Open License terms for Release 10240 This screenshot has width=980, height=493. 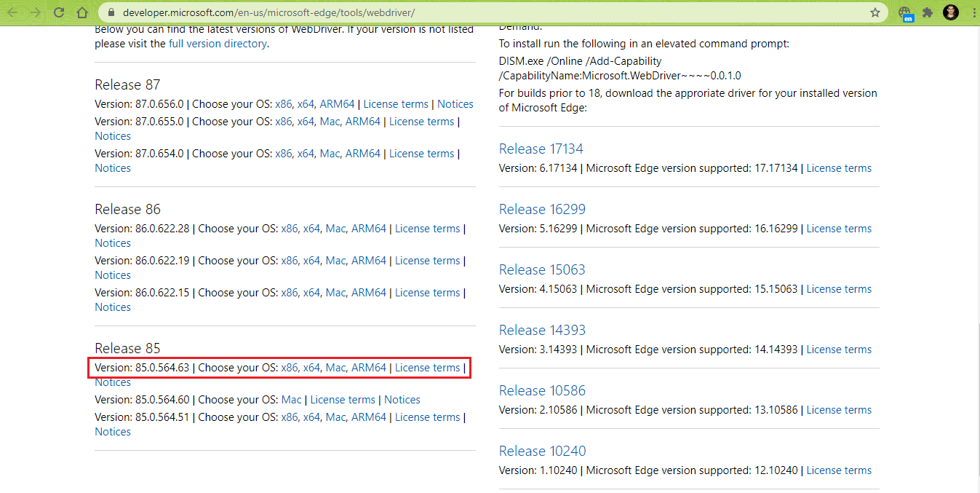coord(838,470)
